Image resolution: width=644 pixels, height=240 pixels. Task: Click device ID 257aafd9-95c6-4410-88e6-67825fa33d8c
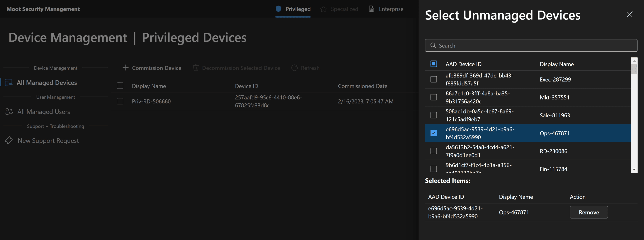point(268,101)
